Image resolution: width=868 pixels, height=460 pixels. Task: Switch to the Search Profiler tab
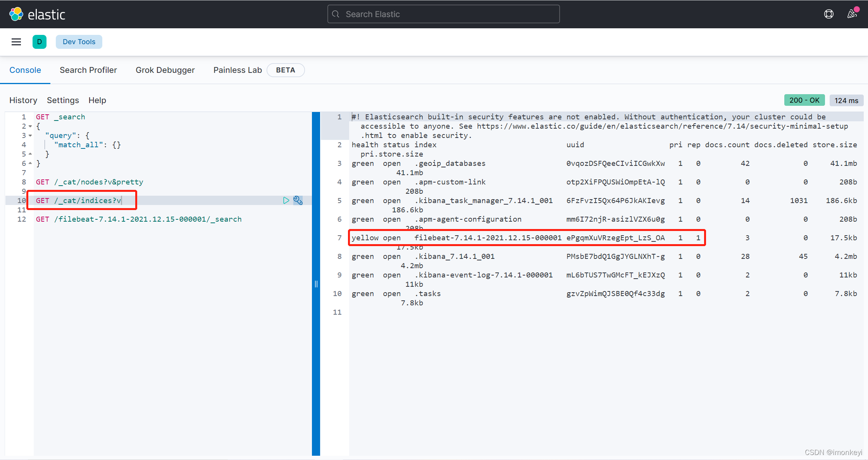pyautogui.click(x=88, y=70)
